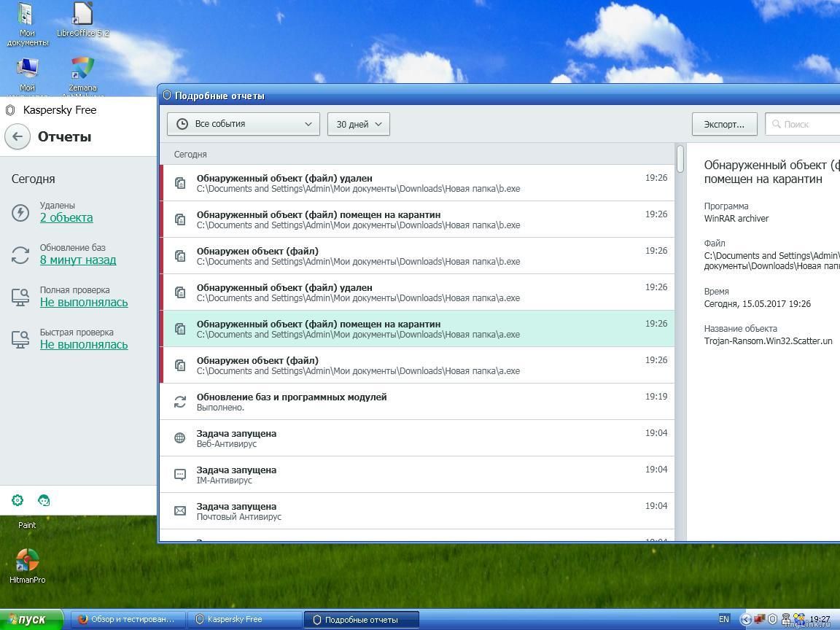Screen dimensions: 840x630
Task: Select Задача запущена Веб-Антивирус event
Action: [417, 438]
